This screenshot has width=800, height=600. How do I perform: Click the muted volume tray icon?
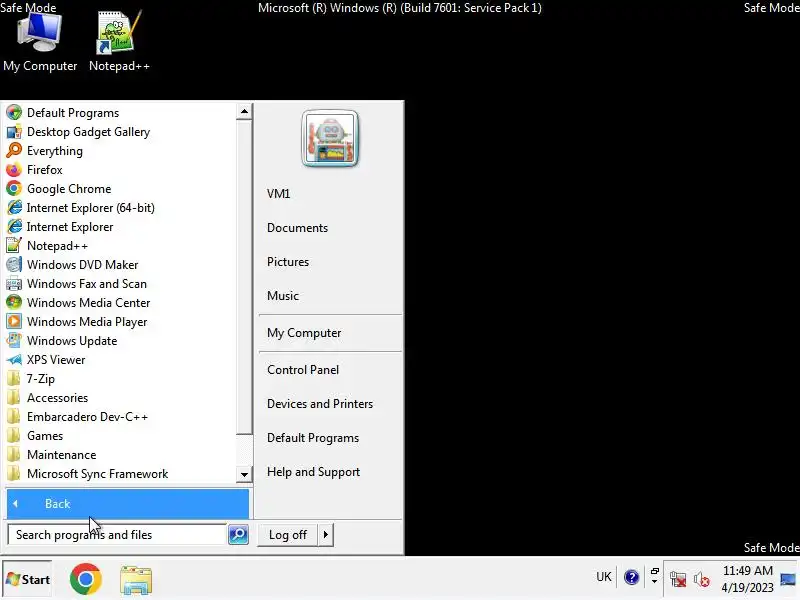pyautogui.click(x=702, y=580)
